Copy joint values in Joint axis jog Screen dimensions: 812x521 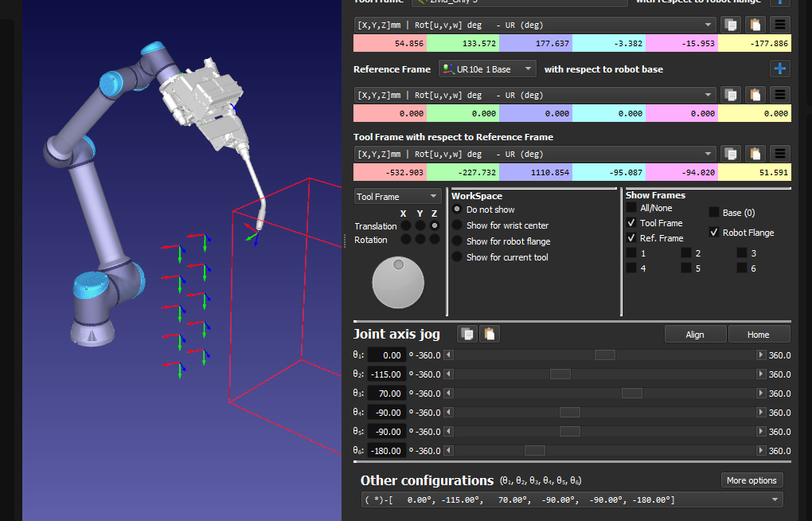point(467,334)
